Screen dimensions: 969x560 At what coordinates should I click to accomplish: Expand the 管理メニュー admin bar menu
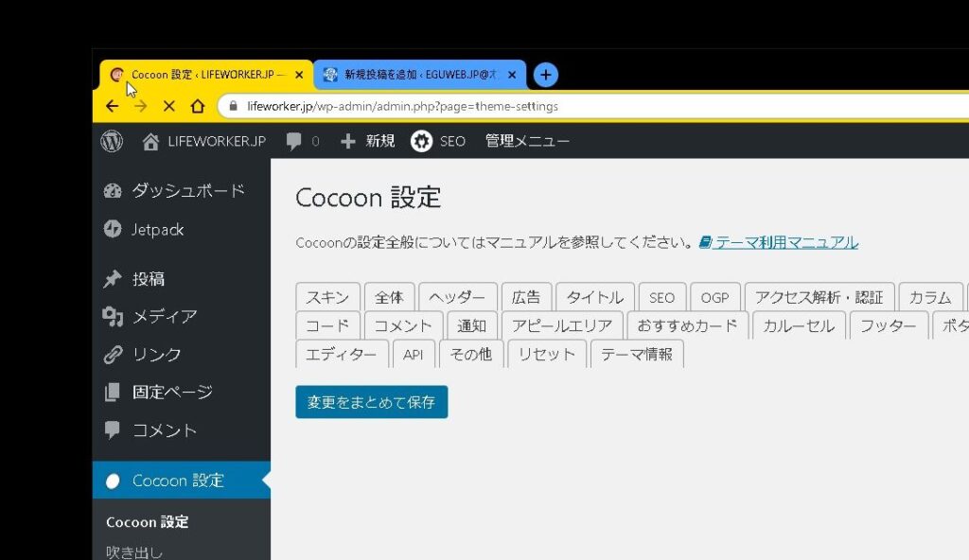click(527, 141)
